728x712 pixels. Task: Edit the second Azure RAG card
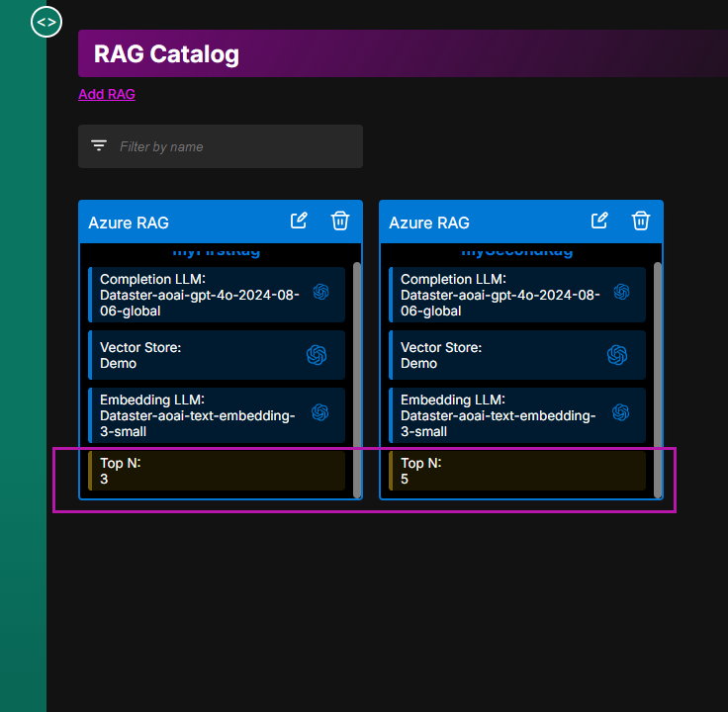[599, 221]
